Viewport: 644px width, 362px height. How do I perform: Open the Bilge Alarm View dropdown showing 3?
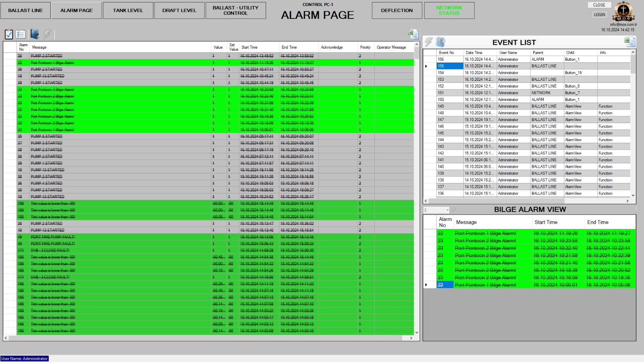[x=447, y=210]
